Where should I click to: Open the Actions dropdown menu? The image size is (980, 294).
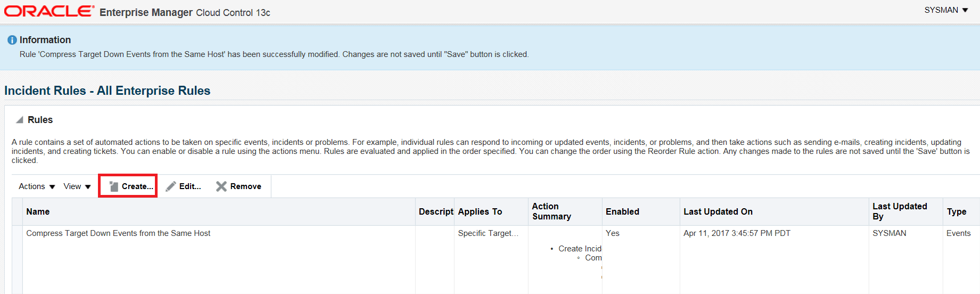[37, 186]
